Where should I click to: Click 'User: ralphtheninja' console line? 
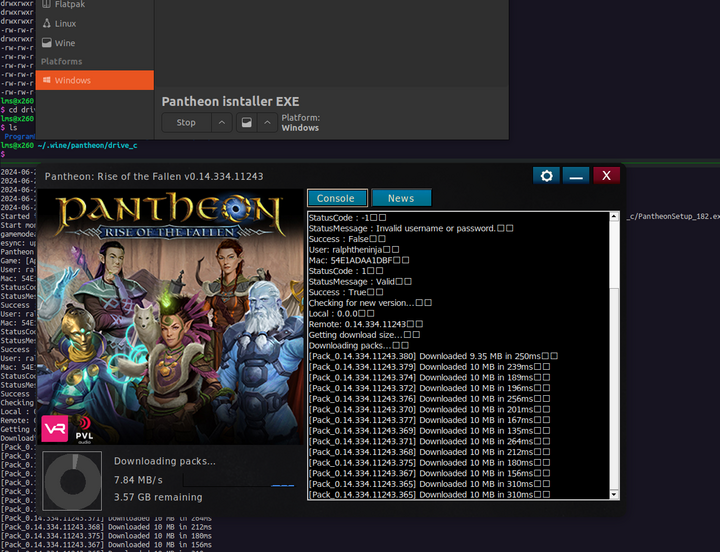[354, 249]
